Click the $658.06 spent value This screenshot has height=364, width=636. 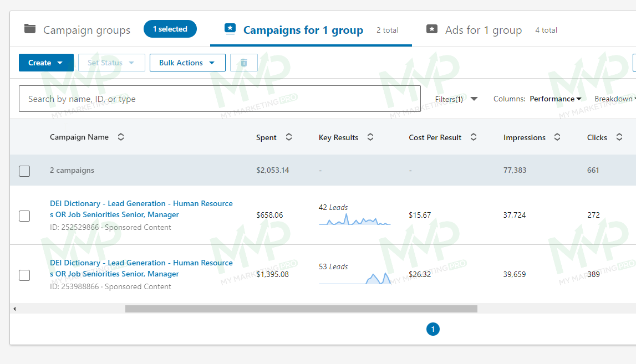pos(269,215)
